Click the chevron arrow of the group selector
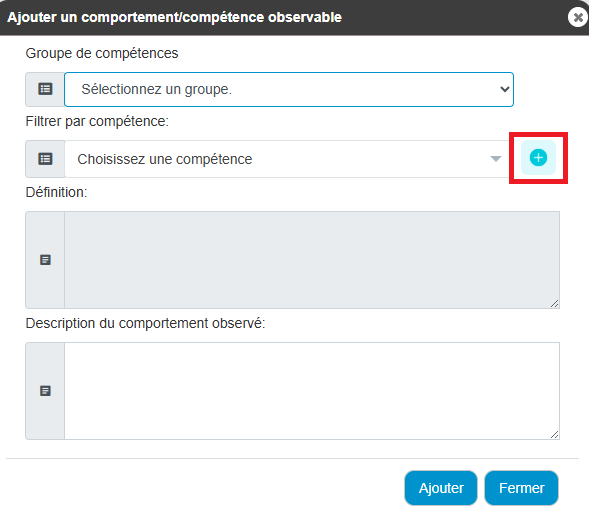589x513 pixels. 504,89
